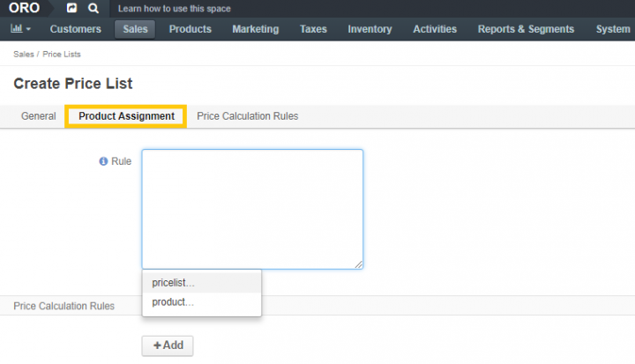Click Add price calculation rule button
Screen dimensions: 635x364
click(x=168, y=345)
